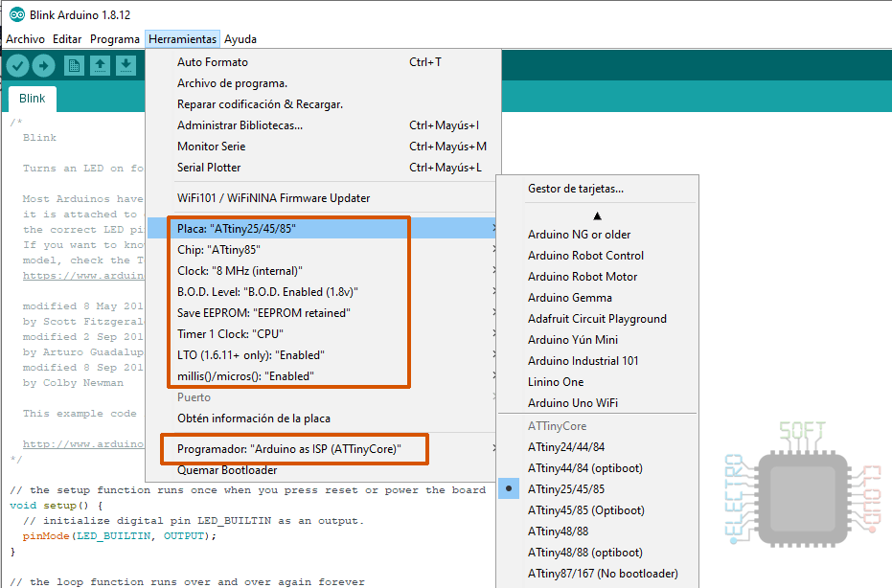
Task: Open Gestor de tarjetas
Action: coord(598,189)
